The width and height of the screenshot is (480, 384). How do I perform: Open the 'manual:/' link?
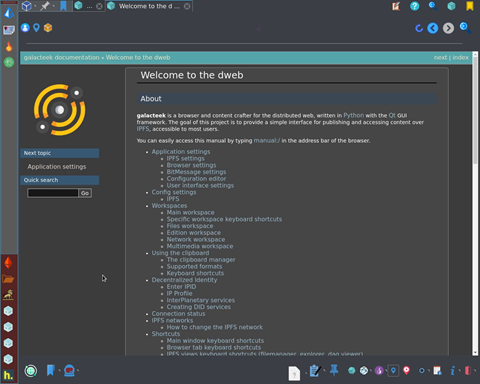267,141
